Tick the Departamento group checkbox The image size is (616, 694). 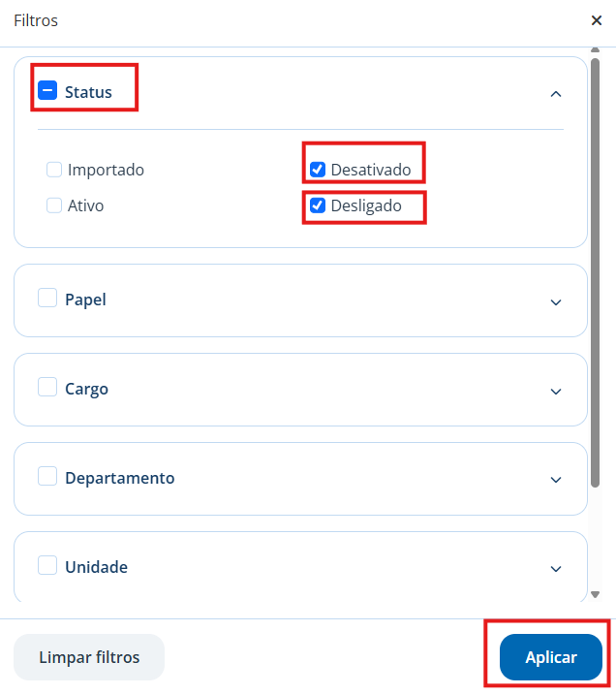pos(47,476)
